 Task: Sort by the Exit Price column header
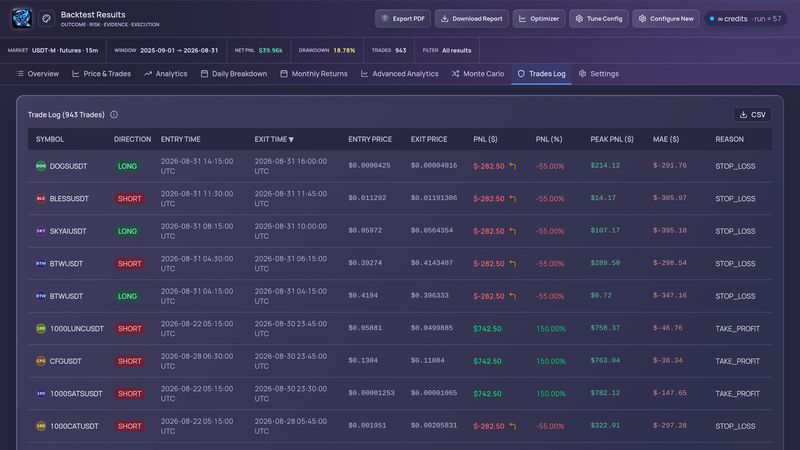coord(429,139)
